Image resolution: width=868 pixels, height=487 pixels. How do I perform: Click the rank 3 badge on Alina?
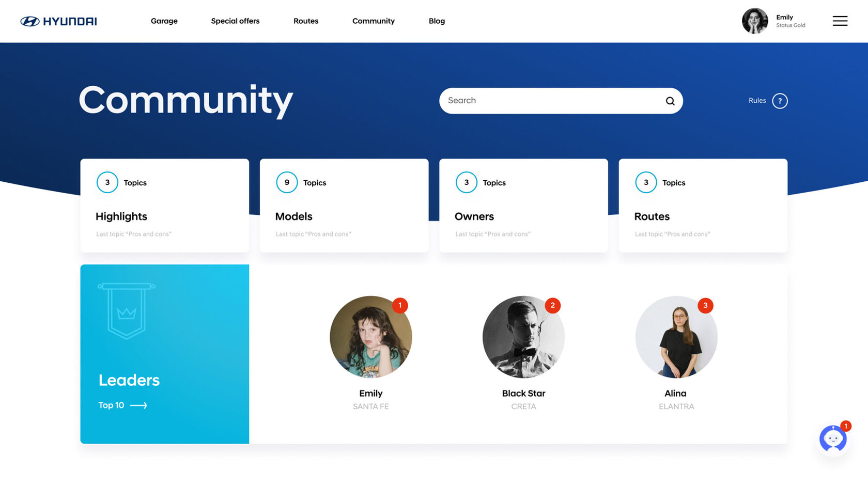705,305
